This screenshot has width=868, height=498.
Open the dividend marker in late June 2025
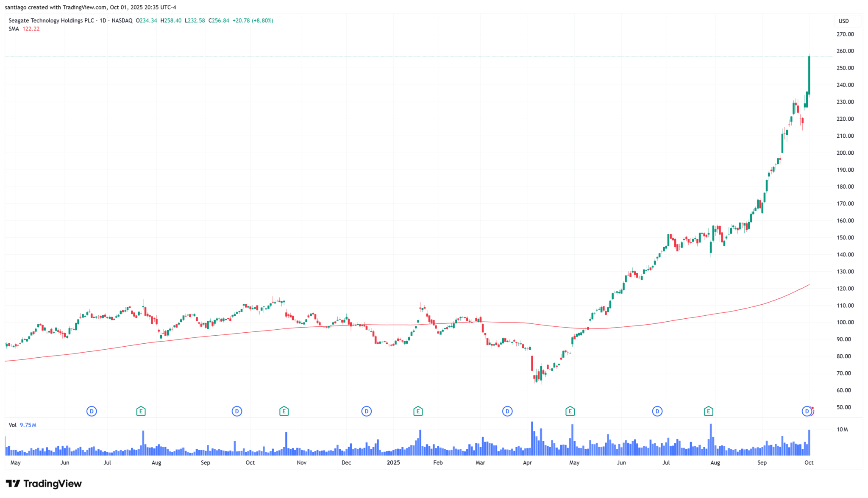[x=657, y=411]
